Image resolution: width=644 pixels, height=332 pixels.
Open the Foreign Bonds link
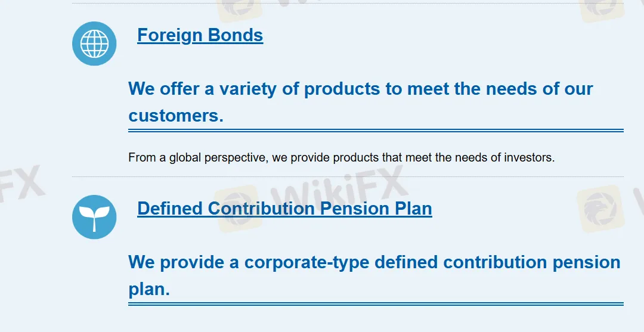(200, 35)
